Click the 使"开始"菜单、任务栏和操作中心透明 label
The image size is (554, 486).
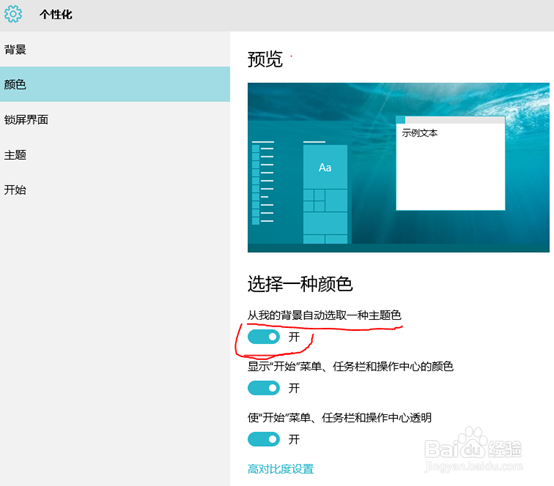340,418
